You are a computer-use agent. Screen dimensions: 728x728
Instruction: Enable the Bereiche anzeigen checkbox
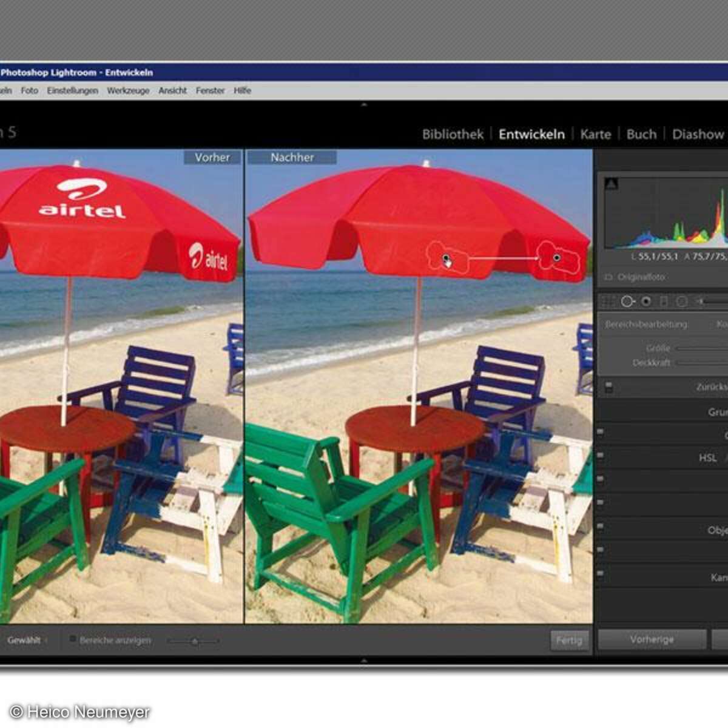point(73,639)
